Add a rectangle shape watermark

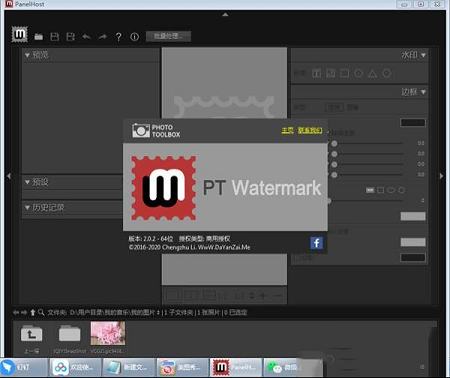coord(345,73)
